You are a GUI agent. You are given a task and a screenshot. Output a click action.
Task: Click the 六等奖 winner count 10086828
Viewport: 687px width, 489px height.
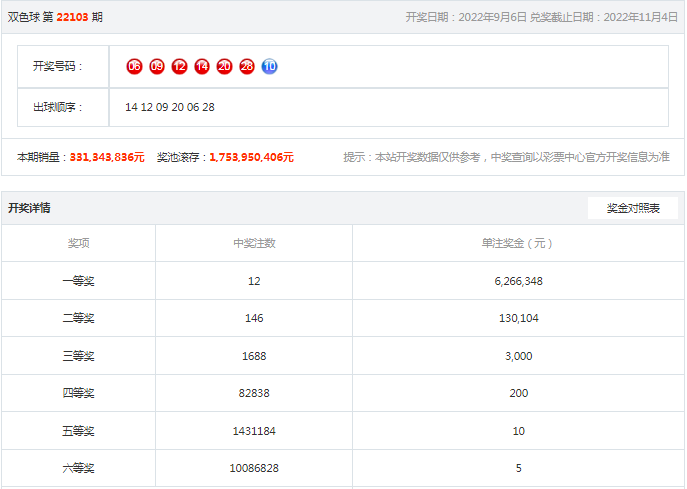(x=254, y=468)
